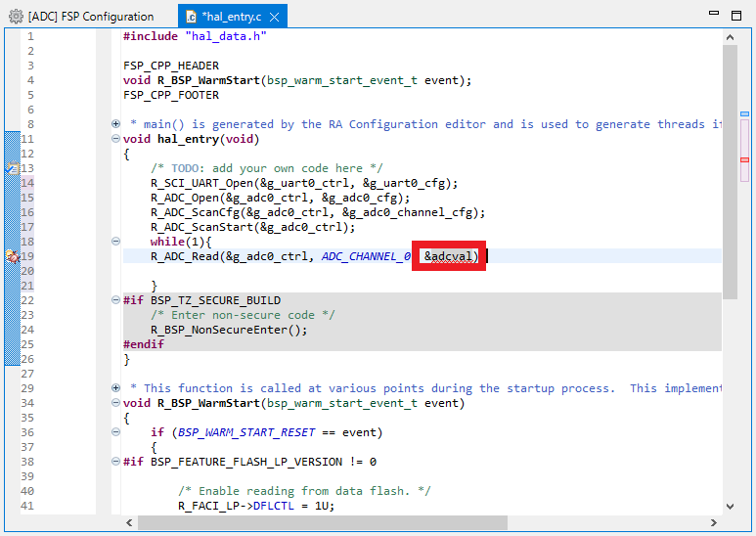Expand the folded comment above R_BSP_WarmStart

point(115,388)
